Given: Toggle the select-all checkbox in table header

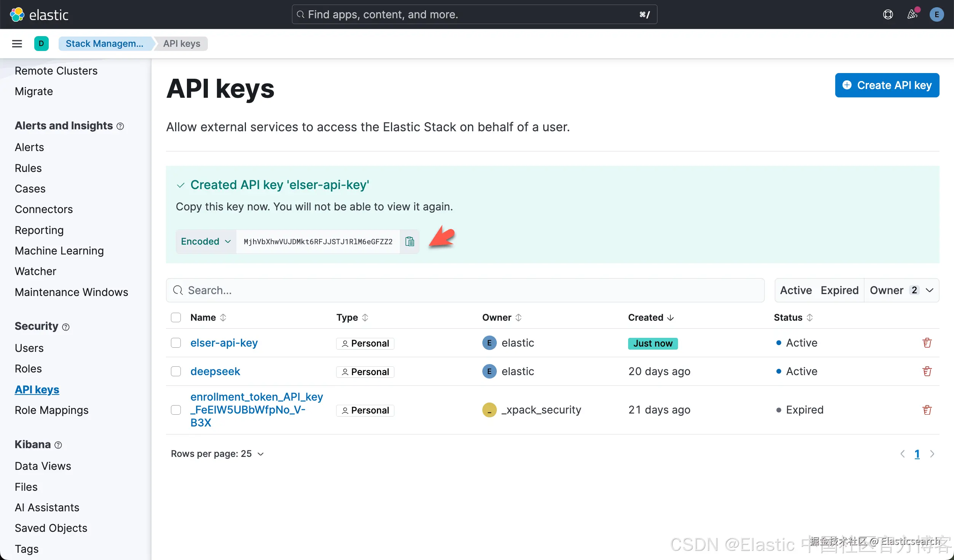Looking at the screenshot, I should 176,318.
